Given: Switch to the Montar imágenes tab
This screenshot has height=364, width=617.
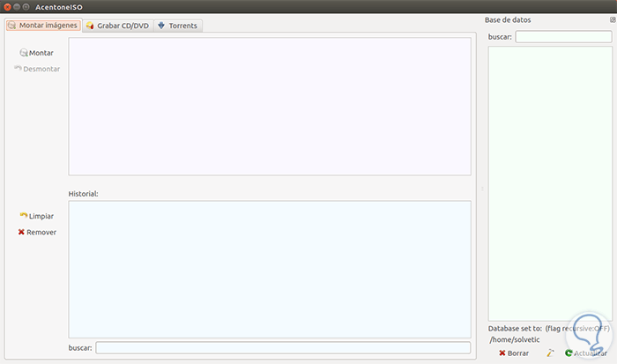Looking at the screenshot, I should [44, 26].
